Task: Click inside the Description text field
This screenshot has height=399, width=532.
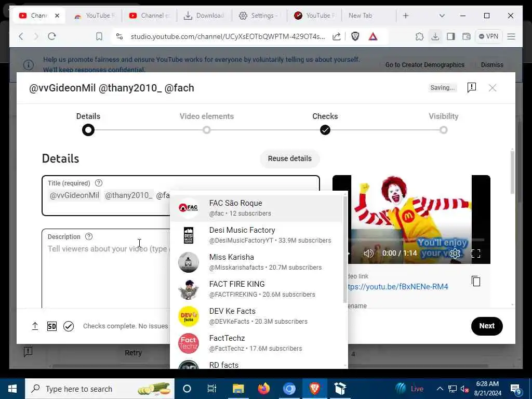Action: pos(105,268)
